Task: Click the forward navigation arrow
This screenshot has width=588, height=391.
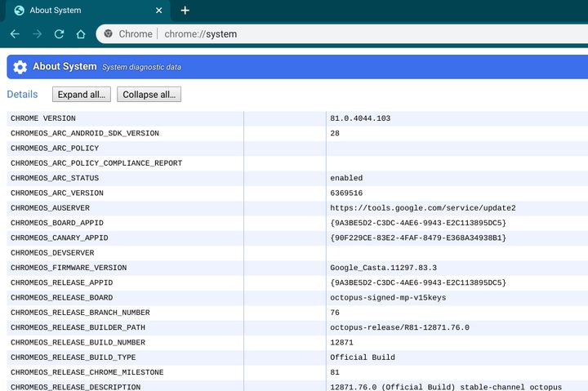Action: [37, 34]
